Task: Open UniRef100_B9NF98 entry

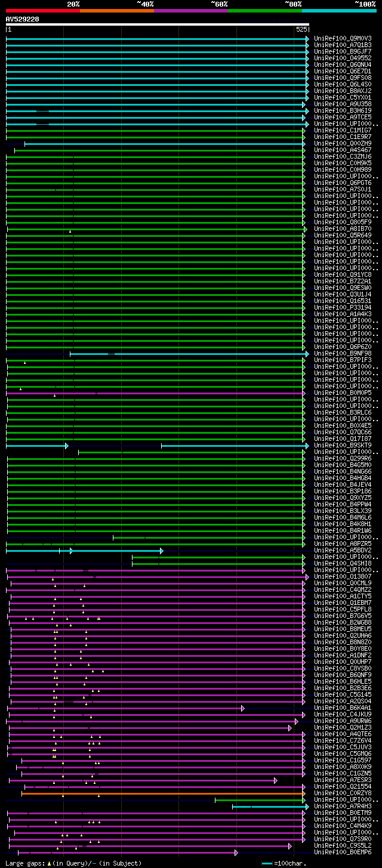Action: (x=343, y=353)
